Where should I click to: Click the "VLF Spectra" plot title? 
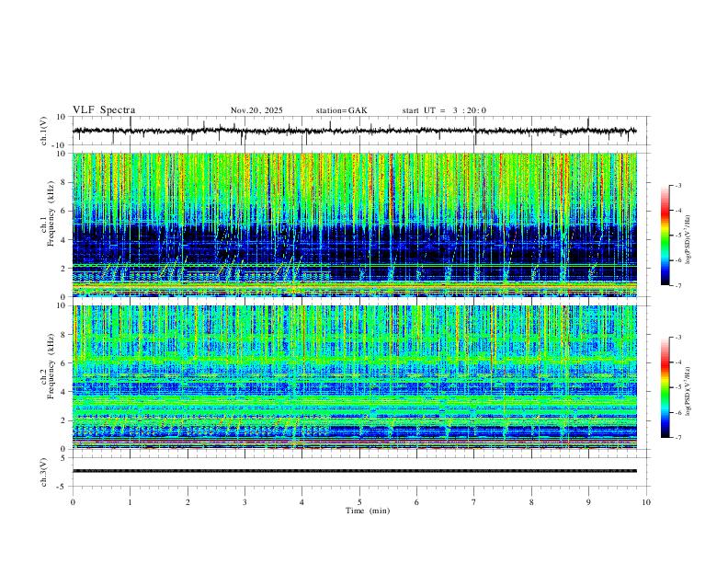tap(104, 110)
